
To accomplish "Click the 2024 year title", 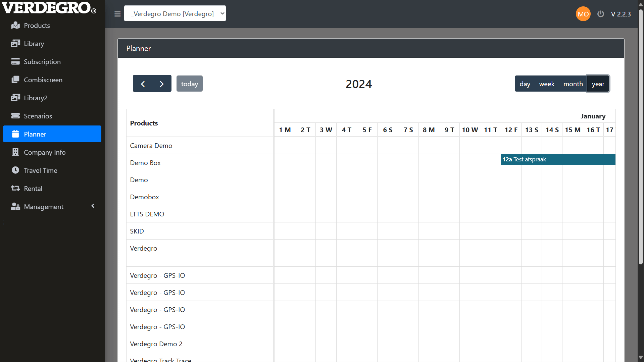I will click(x=359, y=84).
